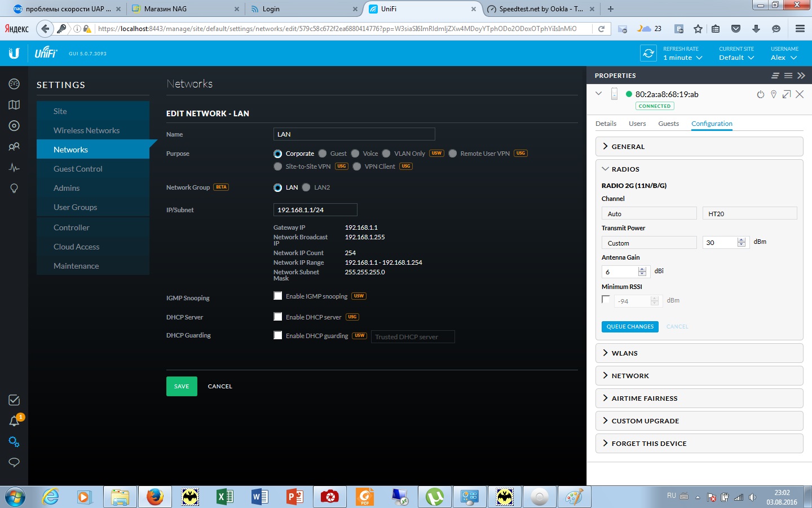This screenshot has height=508, width=812.
Task: Click the Transmit Power dBm stepper
Action: click(742, 242)
